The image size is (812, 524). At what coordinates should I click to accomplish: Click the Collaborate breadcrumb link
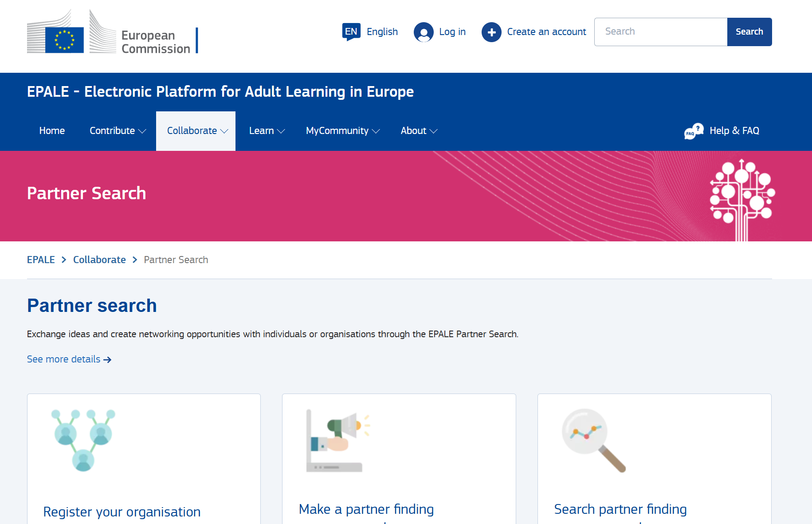[x=99, y=260]
